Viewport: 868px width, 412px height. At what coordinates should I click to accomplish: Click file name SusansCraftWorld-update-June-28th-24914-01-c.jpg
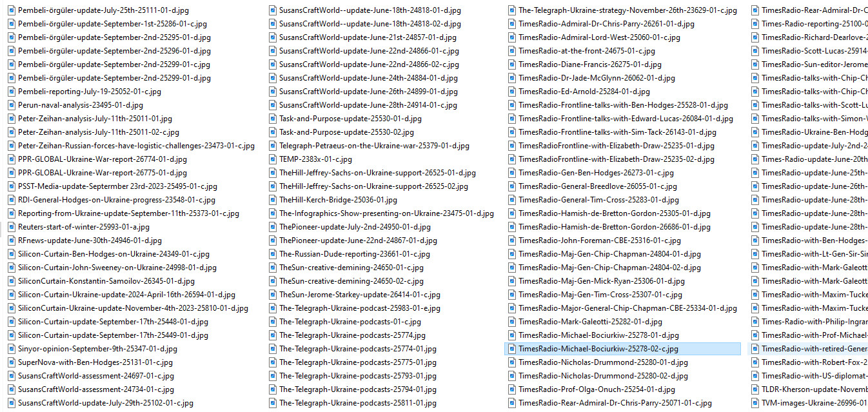368,105
